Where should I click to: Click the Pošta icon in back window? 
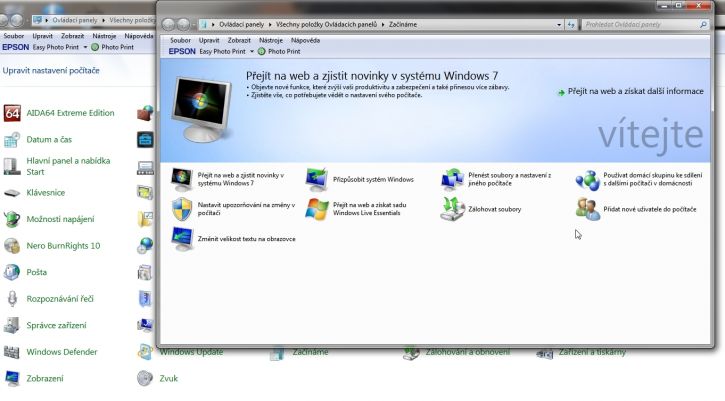coord(12,272)
